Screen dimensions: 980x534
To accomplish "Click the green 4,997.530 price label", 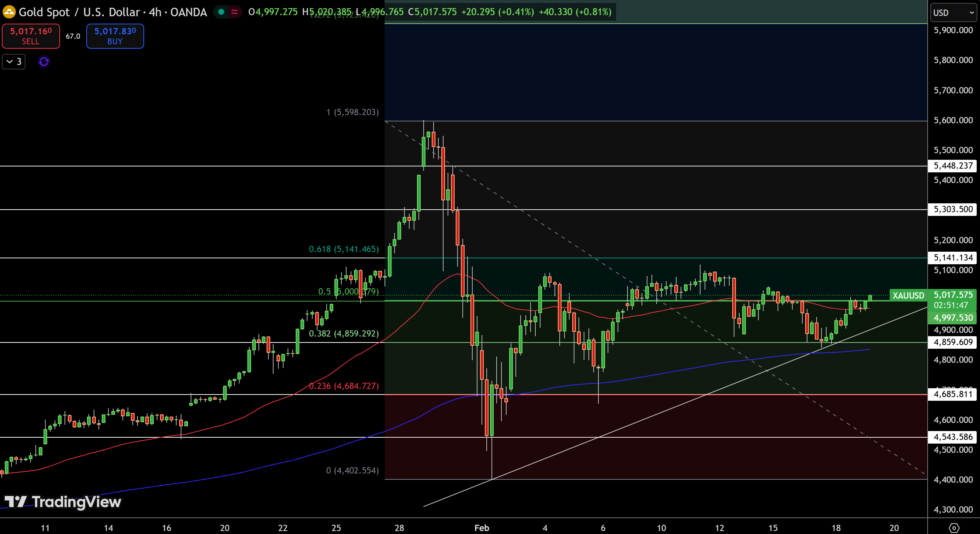I will pos(953,318).
